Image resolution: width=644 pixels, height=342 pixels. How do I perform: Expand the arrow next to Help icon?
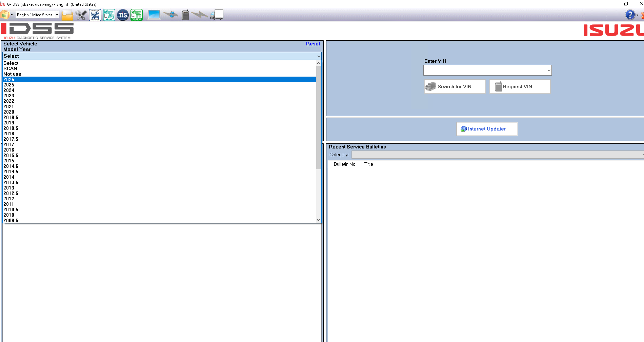[x=637, y=15]
